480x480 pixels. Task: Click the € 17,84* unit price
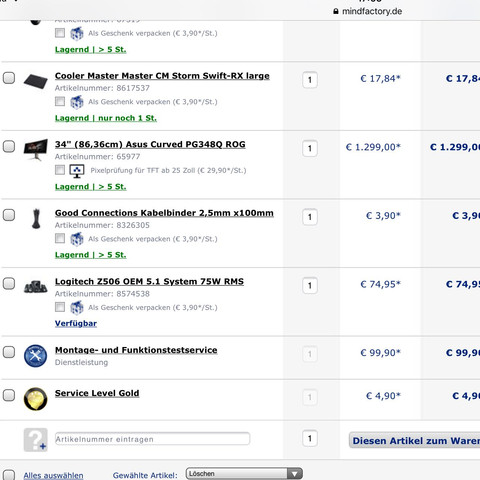pyautogui.click(x=380, y=79)
